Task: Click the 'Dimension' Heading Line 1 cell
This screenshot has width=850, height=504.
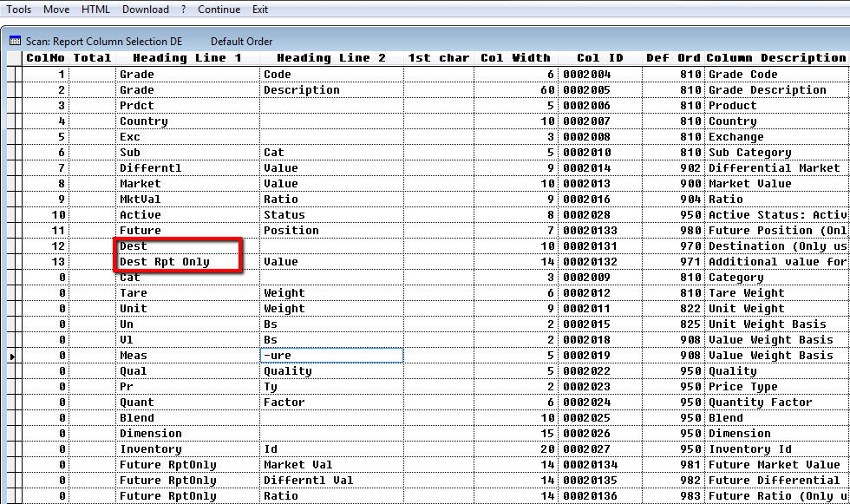Action: pyautogui.click(x=187, y=434)
